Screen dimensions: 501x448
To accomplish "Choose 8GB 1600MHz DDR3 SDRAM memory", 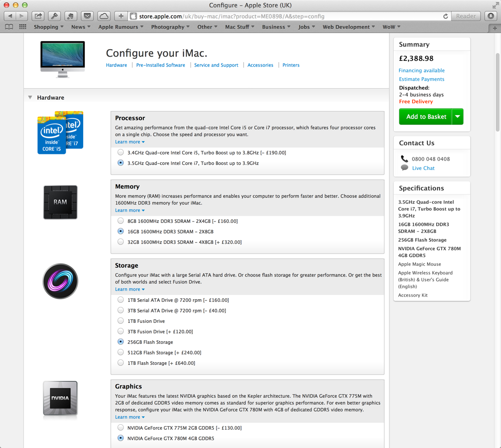I will [x=121, y=221].
